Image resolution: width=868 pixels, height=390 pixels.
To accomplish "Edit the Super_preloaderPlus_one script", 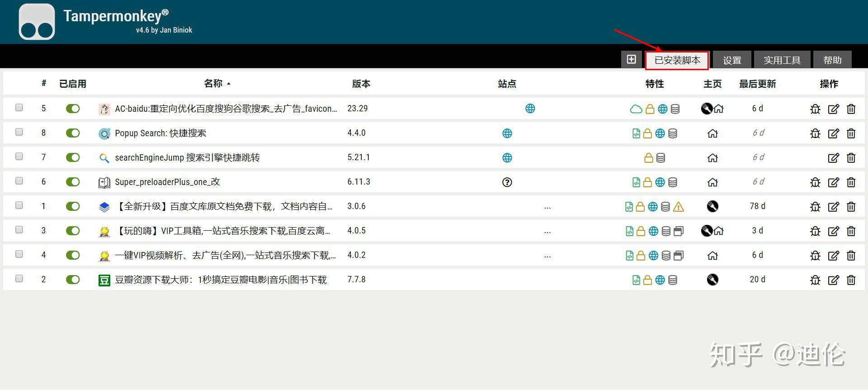I will pyautogui.click(x=834, y=182).
